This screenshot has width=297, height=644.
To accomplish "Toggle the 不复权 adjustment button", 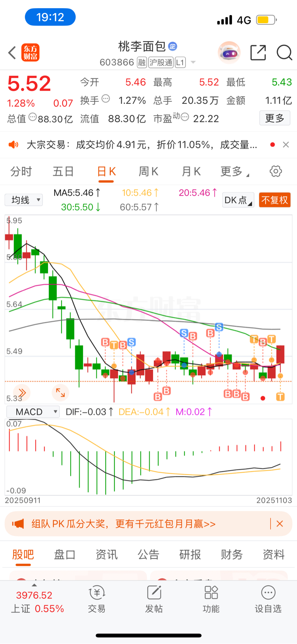I will pos(275,200).
